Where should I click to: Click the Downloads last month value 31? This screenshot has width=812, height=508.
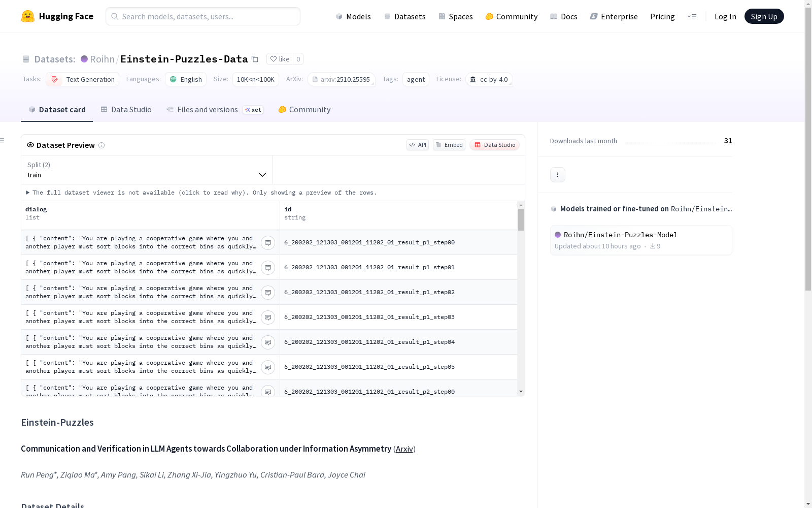[x=728, y=141]
